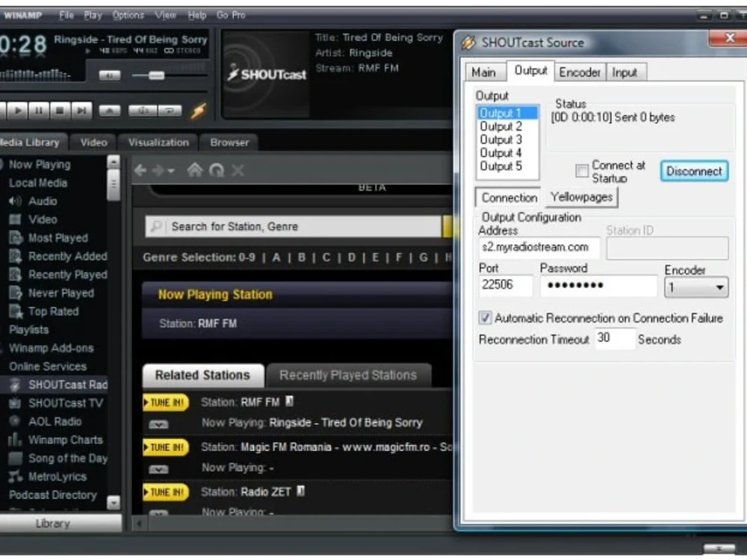Tune in to Magic FM Romania
The image size is (747, 560).
[166, 447]
